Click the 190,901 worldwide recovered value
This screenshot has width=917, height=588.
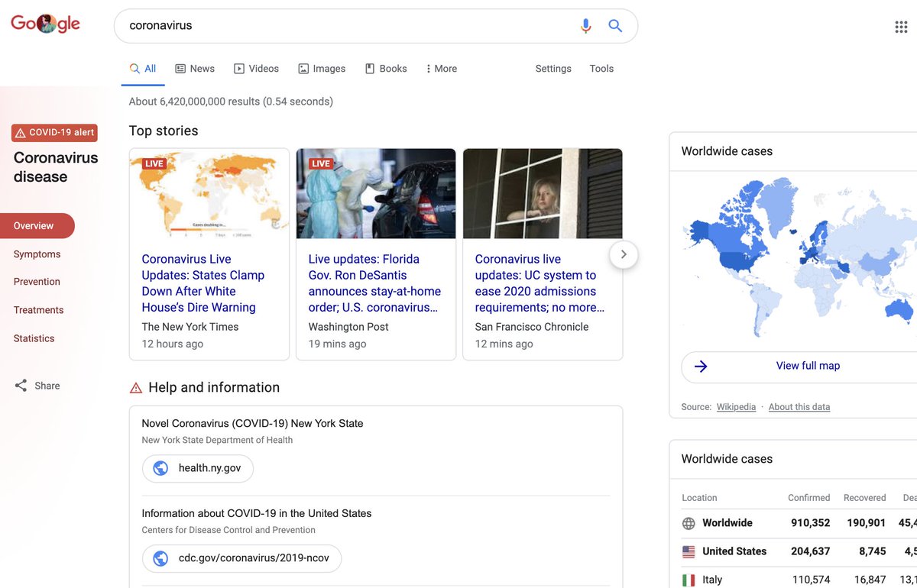pos(867,523)
